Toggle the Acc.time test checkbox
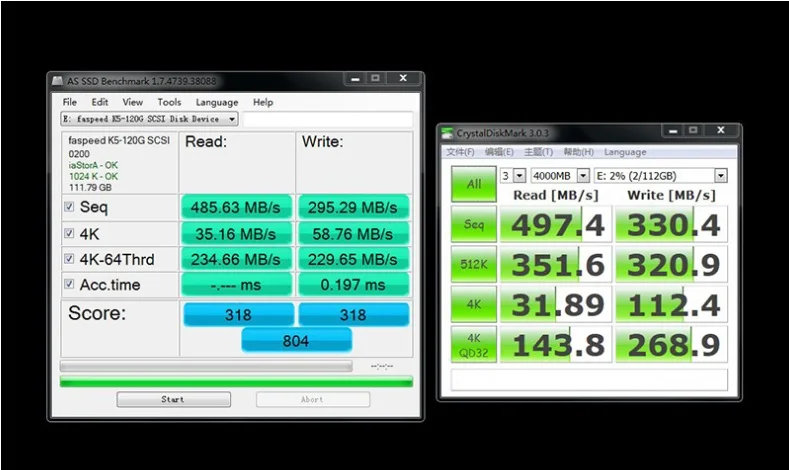 pyautogui.click(x=69, y=284)
